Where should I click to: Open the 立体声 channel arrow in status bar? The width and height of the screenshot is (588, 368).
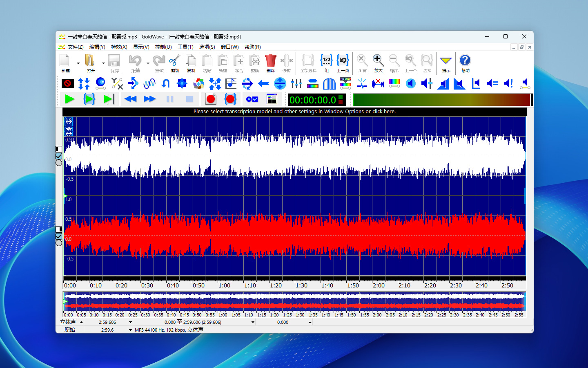[x=81, y=322]
